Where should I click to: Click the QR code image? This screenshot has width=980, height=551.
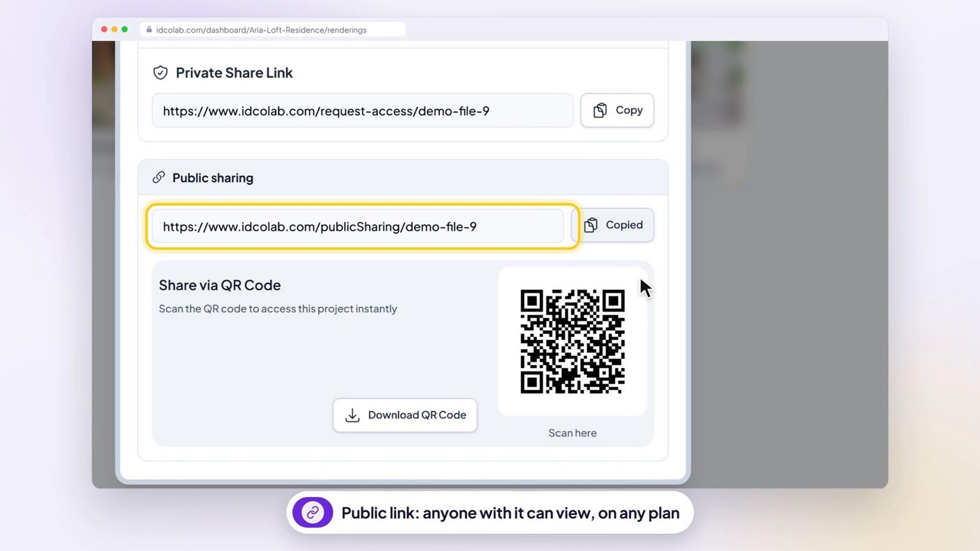coord(572,341)
